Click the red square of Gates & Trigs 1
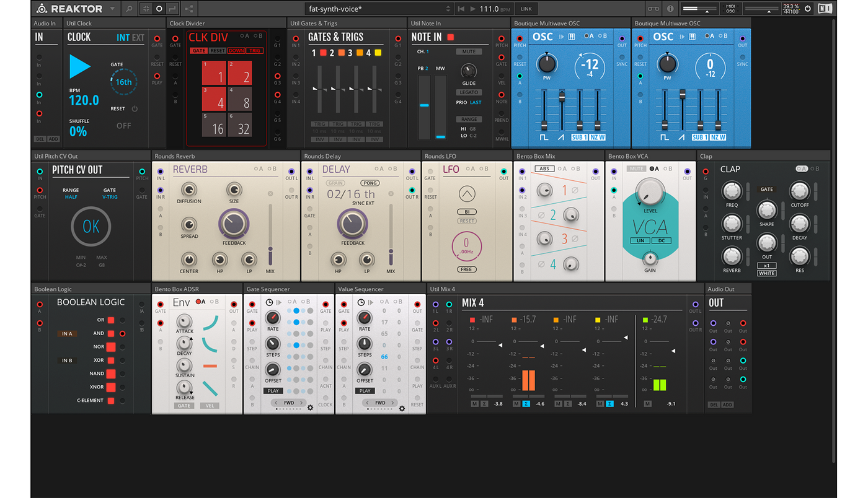Image resolution: width=868 pixels, height=498 pixels. point(323,53)
